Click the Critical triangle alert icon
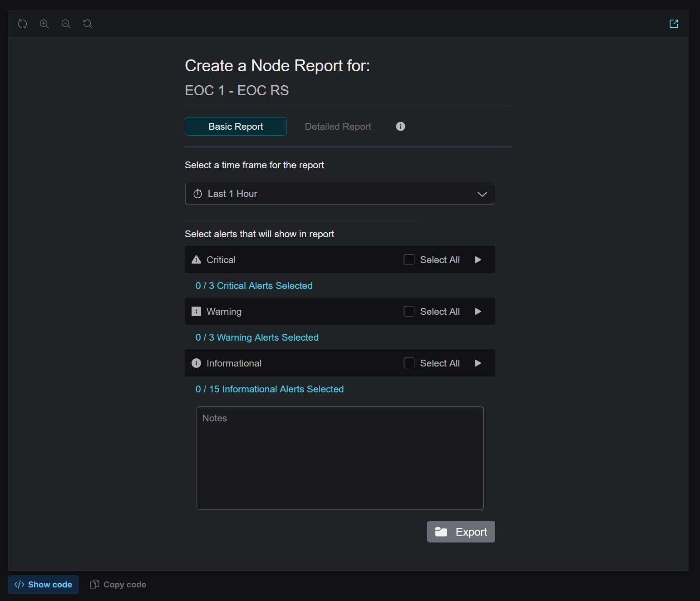 (196, 259)
